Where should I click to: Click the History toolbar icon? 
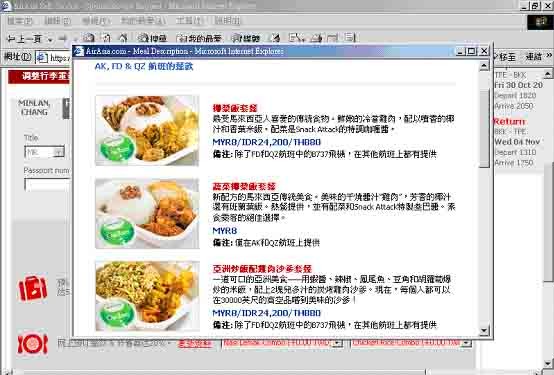275,38
